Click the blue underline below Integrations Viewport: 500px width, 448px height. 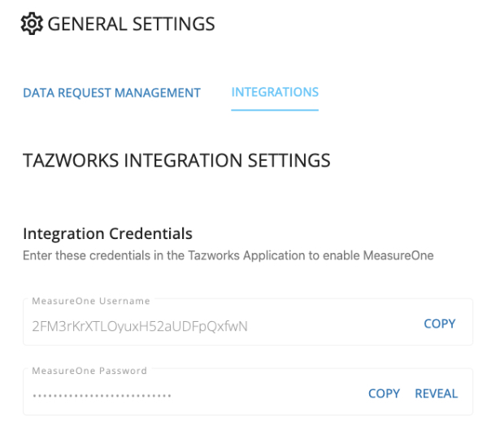(275, 110)
